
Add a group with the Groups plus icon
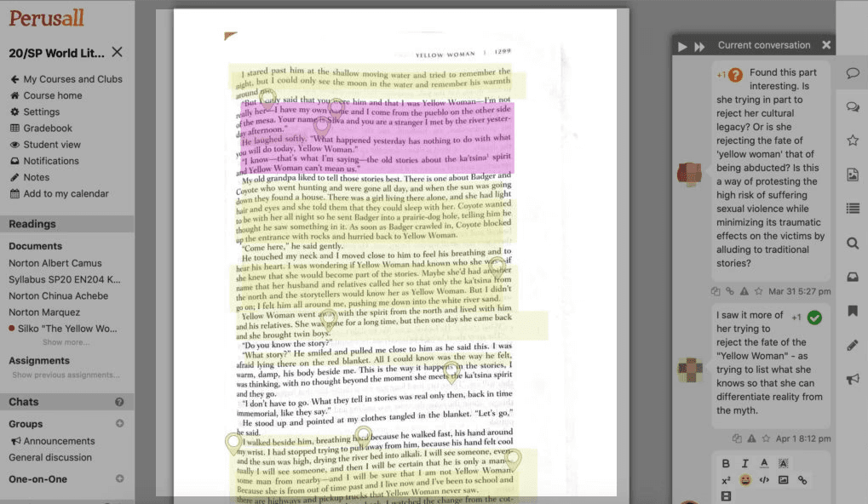point(119,424)
